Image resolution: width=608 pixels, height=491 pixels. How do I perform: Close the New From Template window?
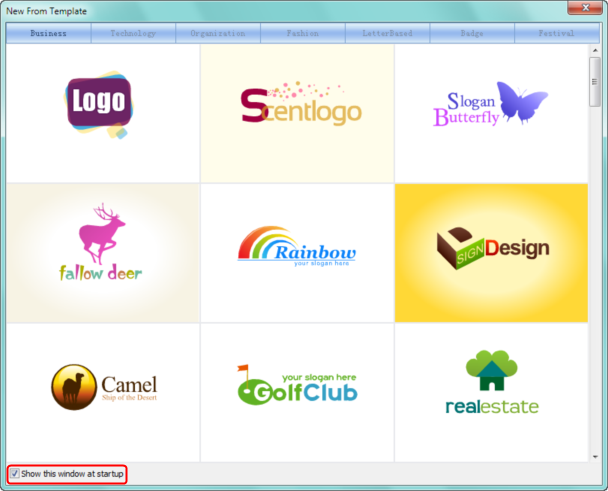(586, 7)
